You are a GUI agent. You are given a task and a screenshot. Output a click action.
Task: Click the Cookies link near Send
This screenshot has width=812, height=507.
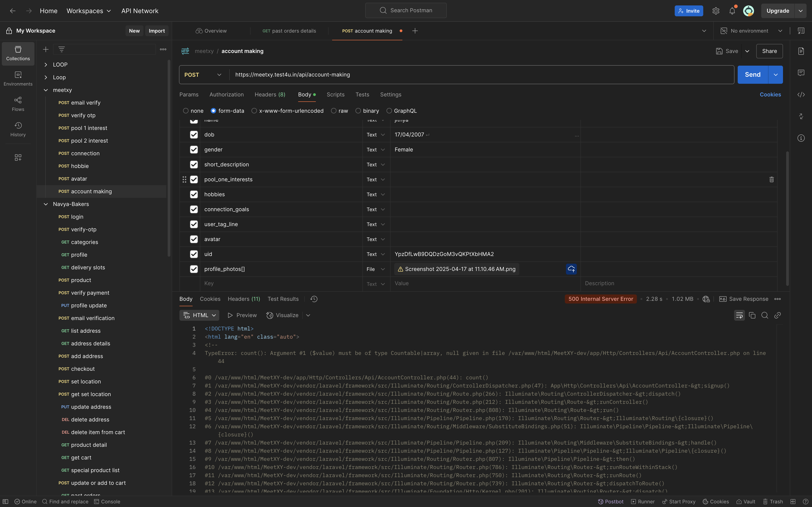click(x=770, y=95)
